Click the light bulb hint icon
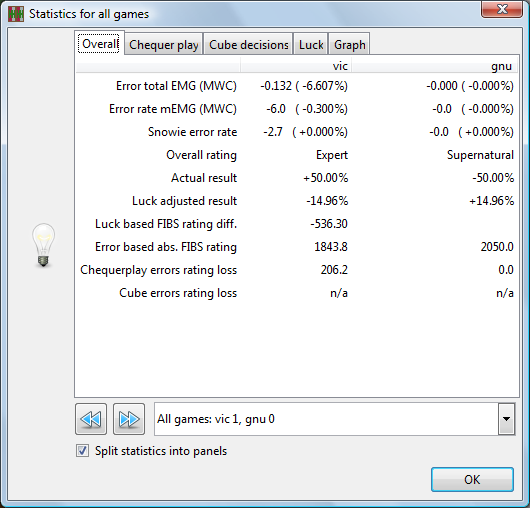 (43, 245)
